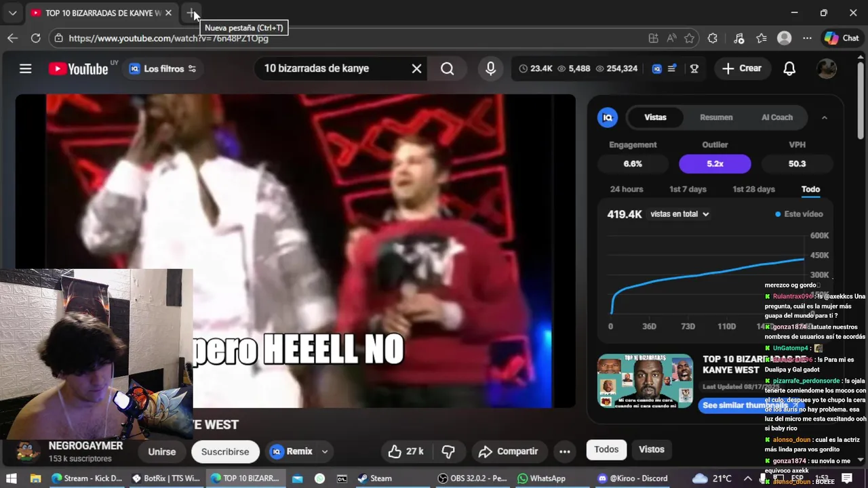Run search with magnifying glass button
This screenshot has height=488, width=868.
(x=448, y=68)
